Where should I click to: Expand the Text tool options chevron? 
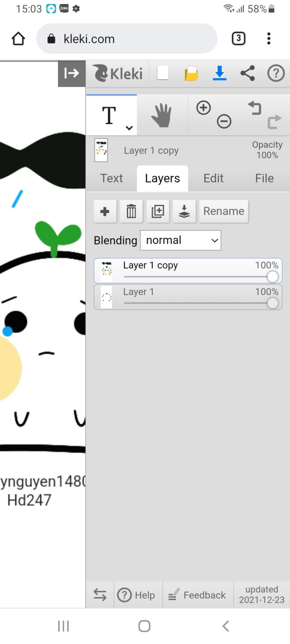129,128
